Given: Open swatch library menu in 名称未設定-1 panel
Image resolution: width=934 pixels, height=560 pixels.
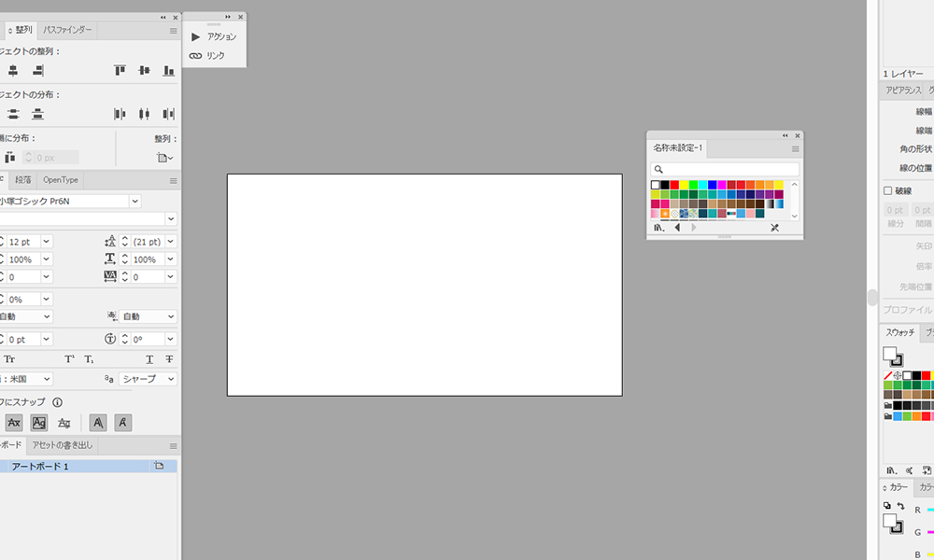Looking at the screenshot, I should click(x=658, y=228).
